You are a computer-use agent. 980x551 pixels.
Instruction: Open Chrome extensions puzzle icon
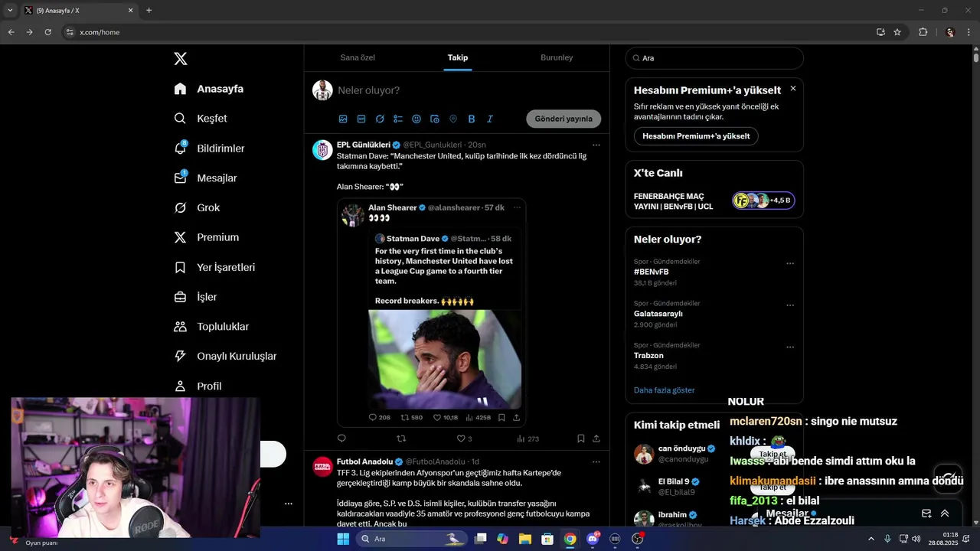pyautogui.click(x=923, y=32)
